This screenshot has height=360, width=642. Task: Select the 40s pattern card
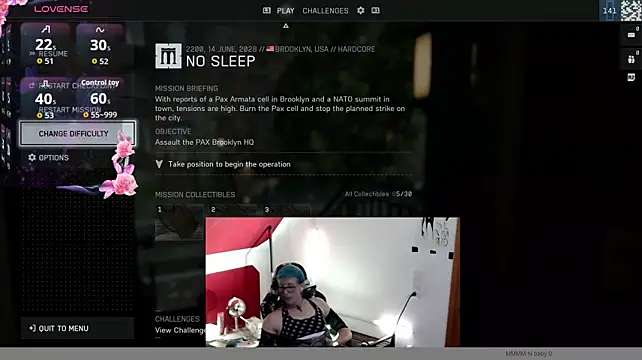point(45,99)
